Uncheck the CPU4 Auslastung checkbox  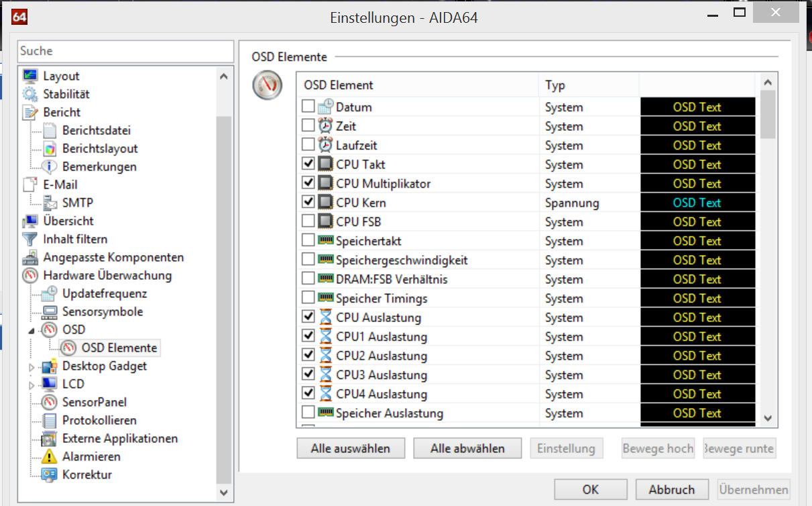pyautogui.click(x=308, y=393)
